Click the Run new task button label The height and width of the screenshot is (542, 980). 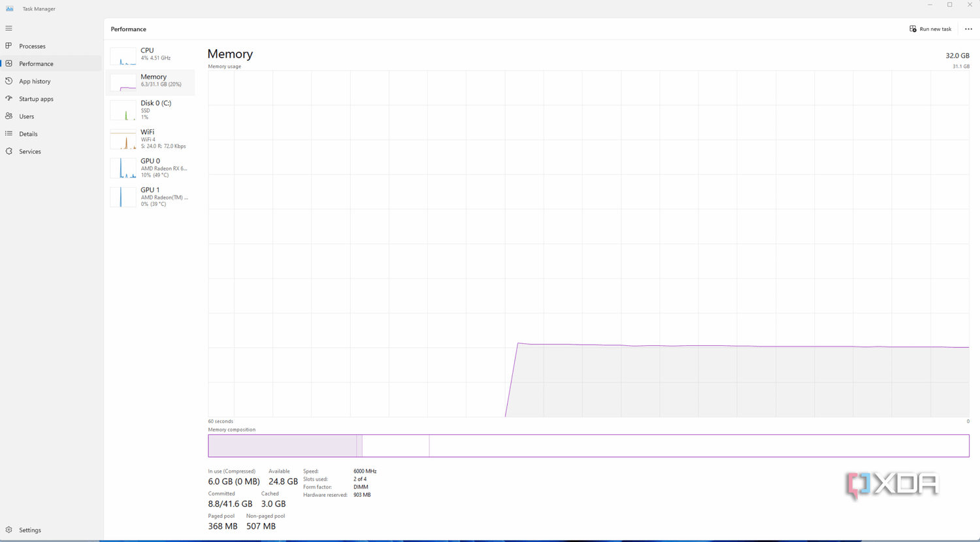click(936, 29)
